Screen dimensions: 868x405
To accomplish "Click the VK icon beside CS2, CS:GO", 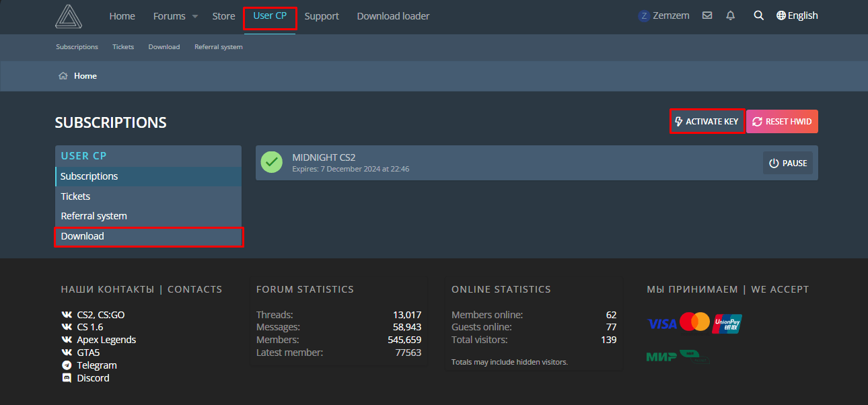I will coord(67,315).
